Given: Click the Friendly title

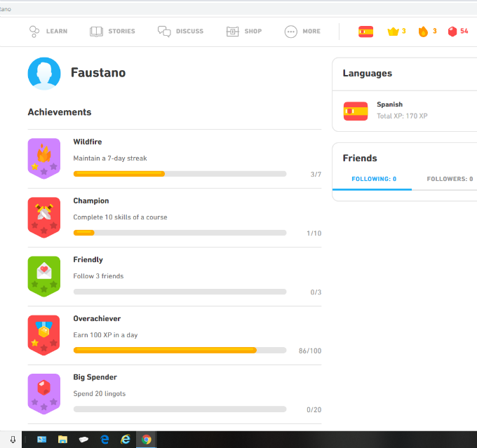Looking at the screenshot, I should [88, 260].
